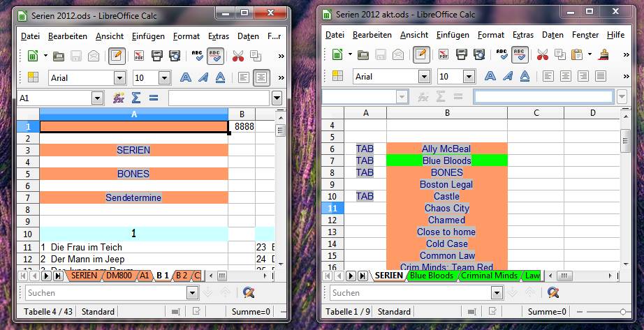Open Styles icon in Serien 2012.ods window
This screenshot has width=644, height=330.
click(33, 77)
